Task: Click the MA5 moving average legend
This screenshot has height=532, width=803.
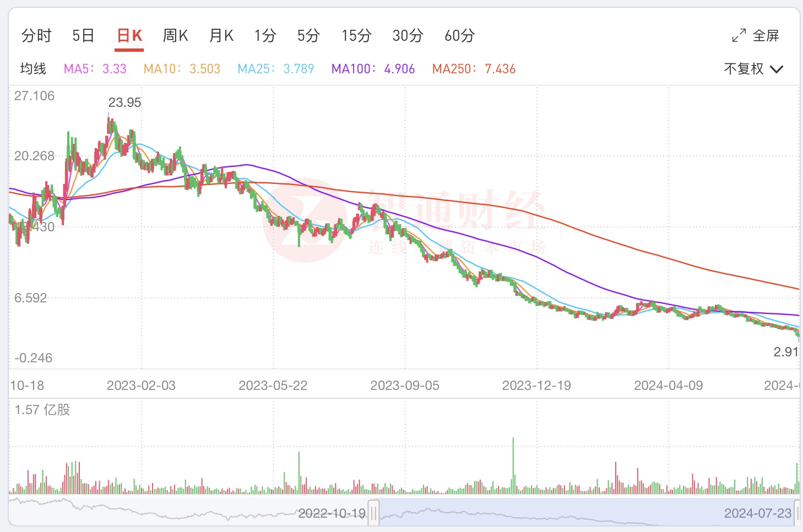Action: coord(95,69)
